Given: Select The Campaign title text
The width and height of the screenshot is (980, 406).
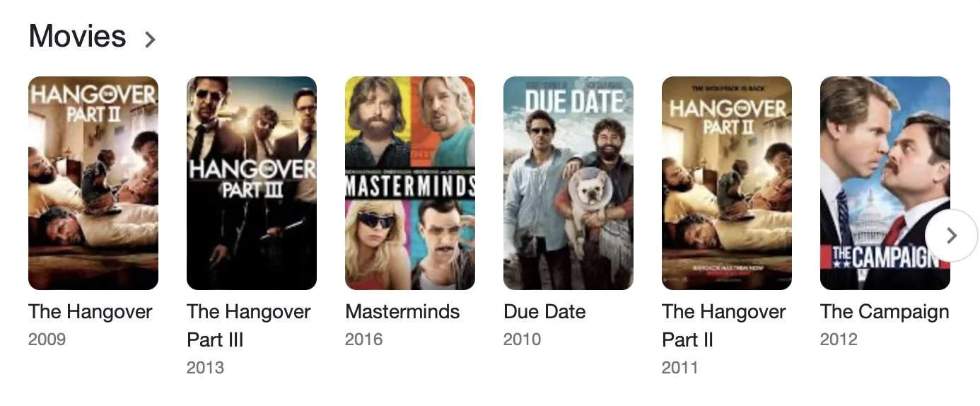Looking at the screenshot, I should pos(885,312).
